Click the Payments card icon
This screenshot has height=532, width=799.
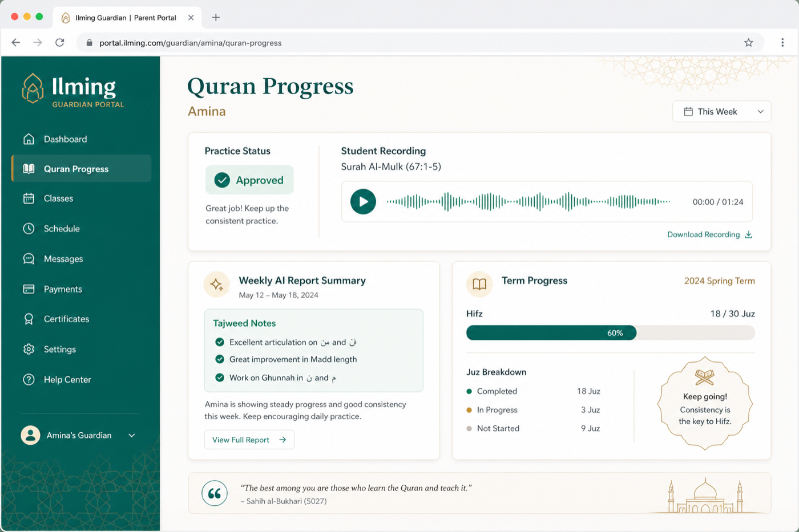[x=29, y=289]
